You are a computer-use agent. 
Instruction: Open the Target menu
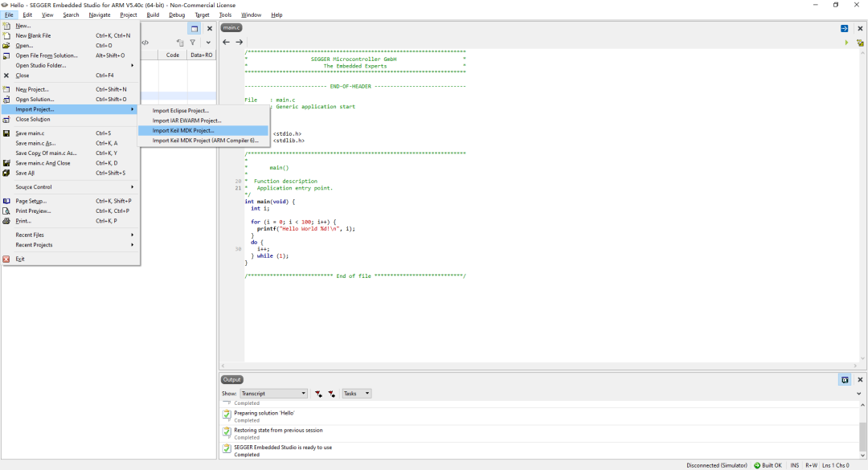coord(202,15)
